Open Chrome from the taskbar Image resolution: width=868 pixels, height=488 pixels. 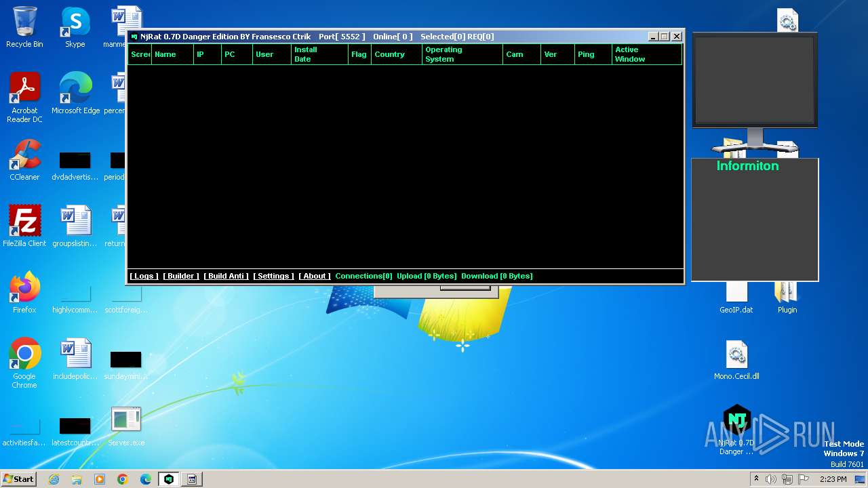click(123, 479)
